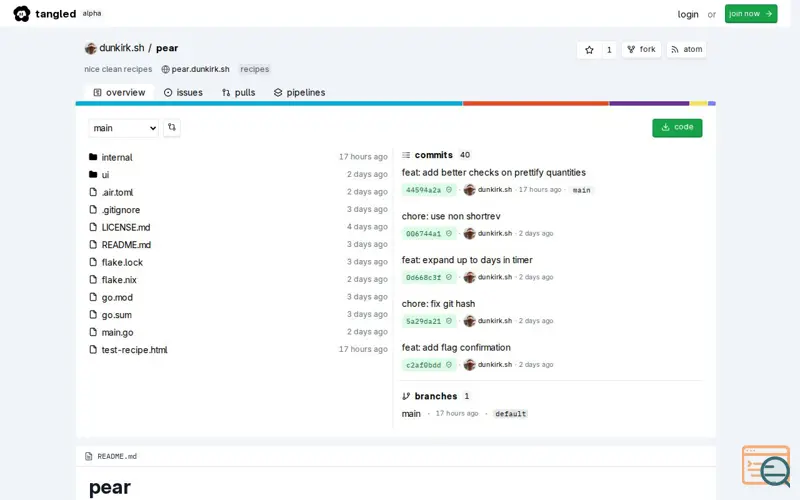Viewport: 800px width, 500px height.
Task: Open test-recipe.html file
Action: coord(134,350)
